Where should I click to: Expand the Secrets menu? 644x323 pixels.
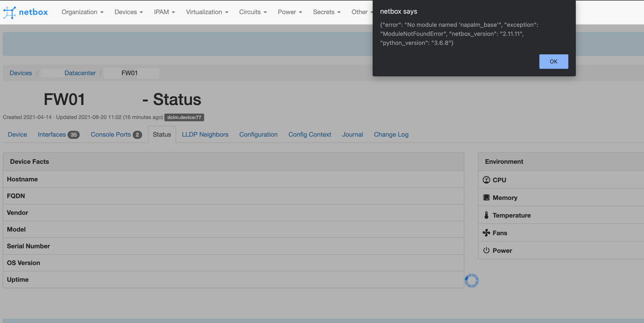(327, 12)
